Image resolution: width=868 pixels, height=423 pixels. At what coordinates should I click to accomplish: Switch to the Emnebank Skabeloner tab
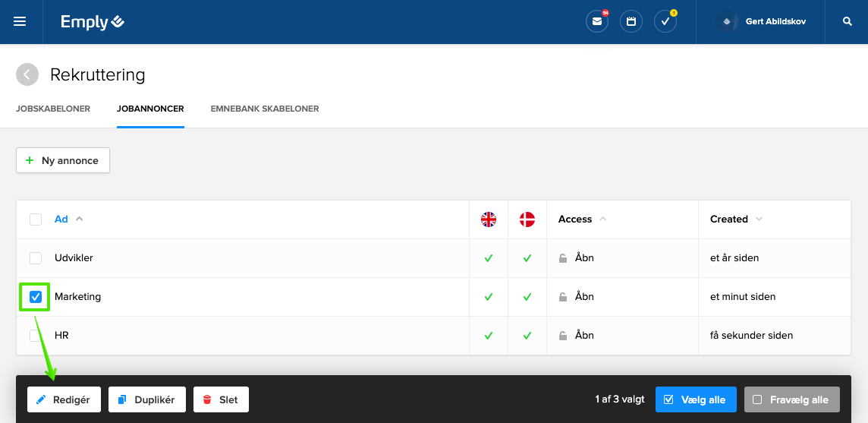tap(265, 109)
